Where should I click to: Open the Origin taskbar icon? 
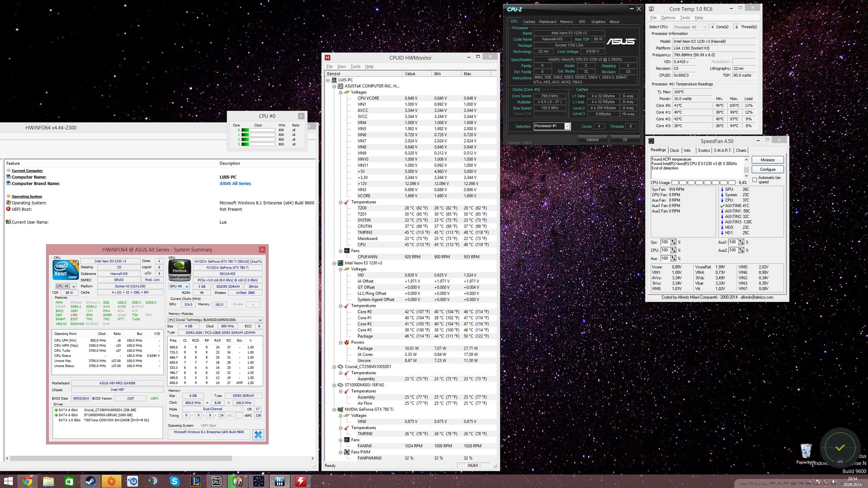pos(112,481)
